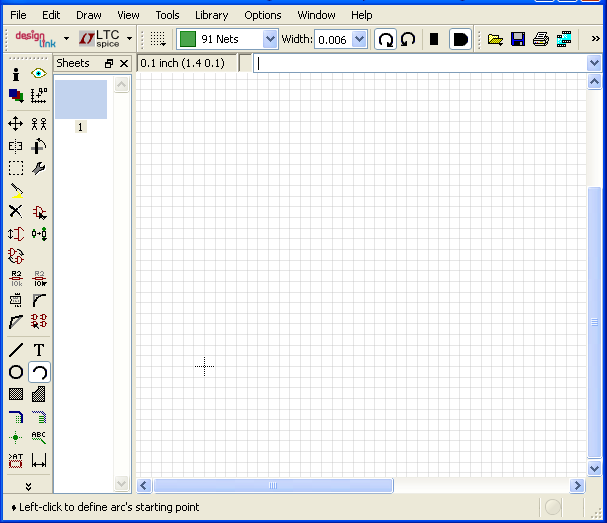Set arc direction to counterclockwise

click(x=408, y=39)
